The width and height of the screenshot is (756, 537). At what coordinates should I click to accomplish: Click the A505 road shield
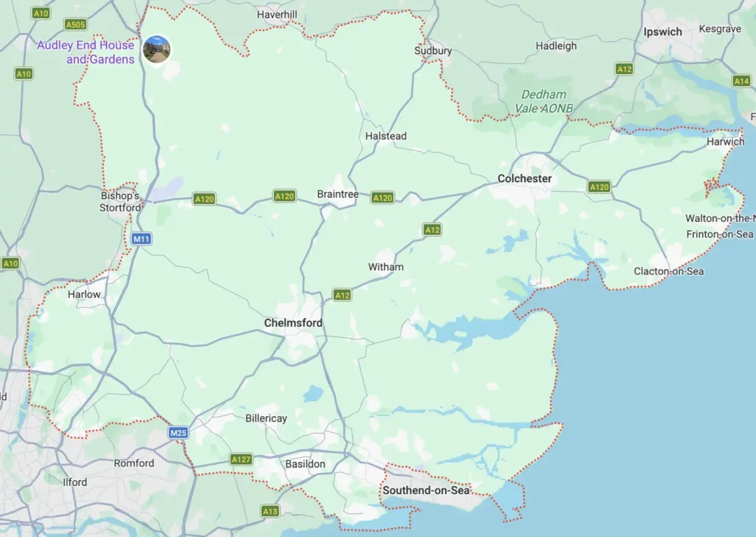[x=76, y=24]
